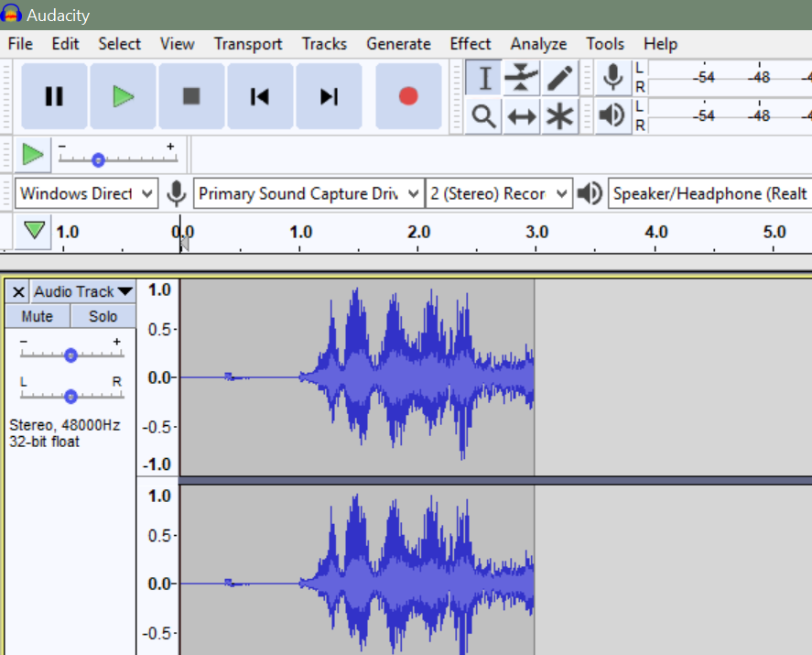Click the microphone recording meter icon
Image resolution: width=812 pixels, height=655 pixels.
coord(612,78)
